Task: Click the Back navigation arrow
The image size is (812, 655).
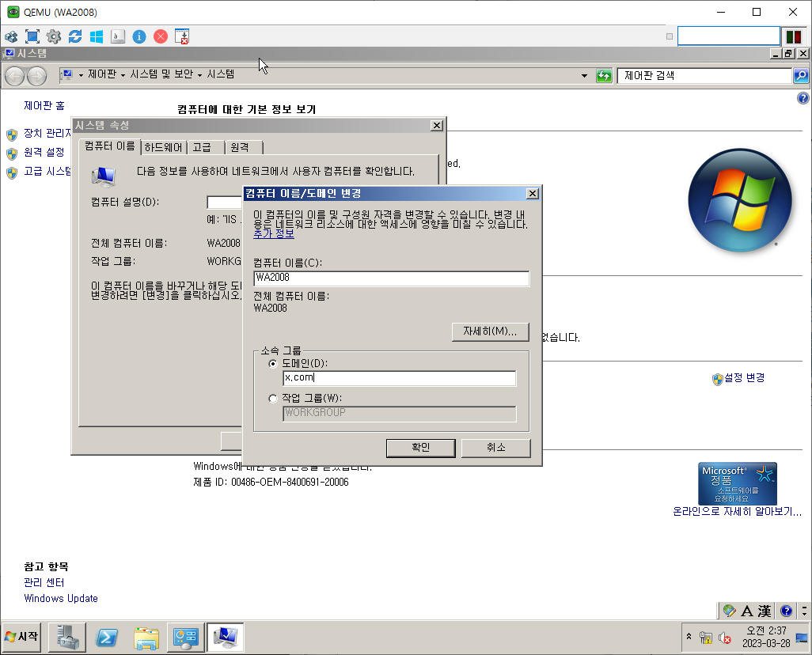Action: (14, 77)
